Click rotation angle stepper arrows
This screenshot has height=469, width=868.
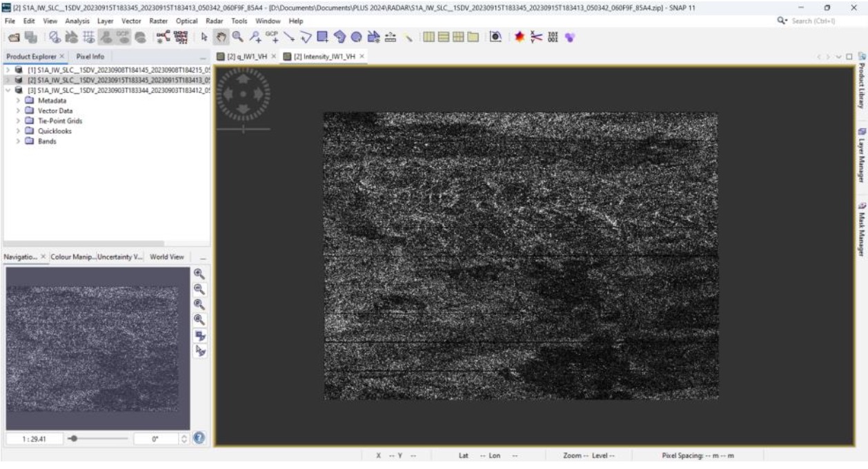point(184,438)
